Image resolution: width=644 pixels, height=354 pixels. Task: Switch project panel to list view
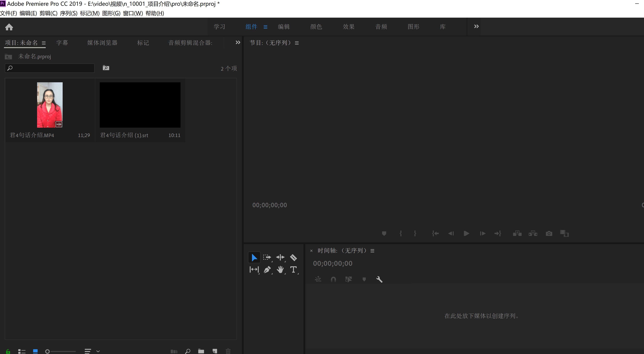click(x=22, y=351)
